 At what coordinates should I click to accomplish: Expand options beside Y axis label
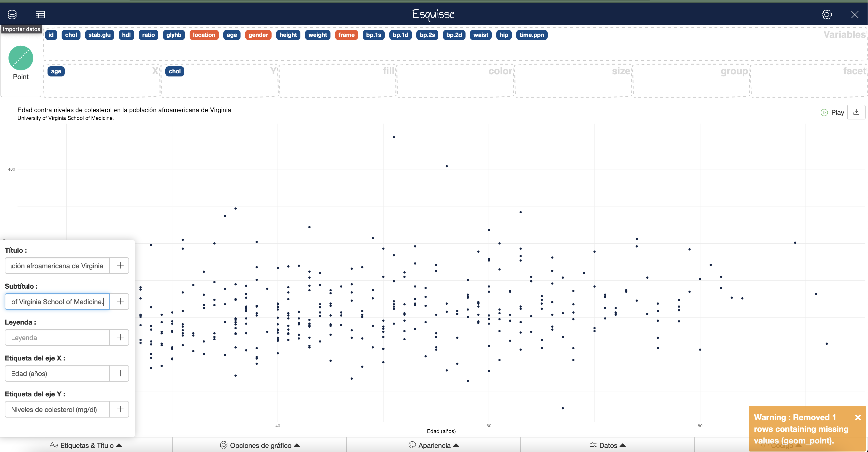(x=120, y=409)
